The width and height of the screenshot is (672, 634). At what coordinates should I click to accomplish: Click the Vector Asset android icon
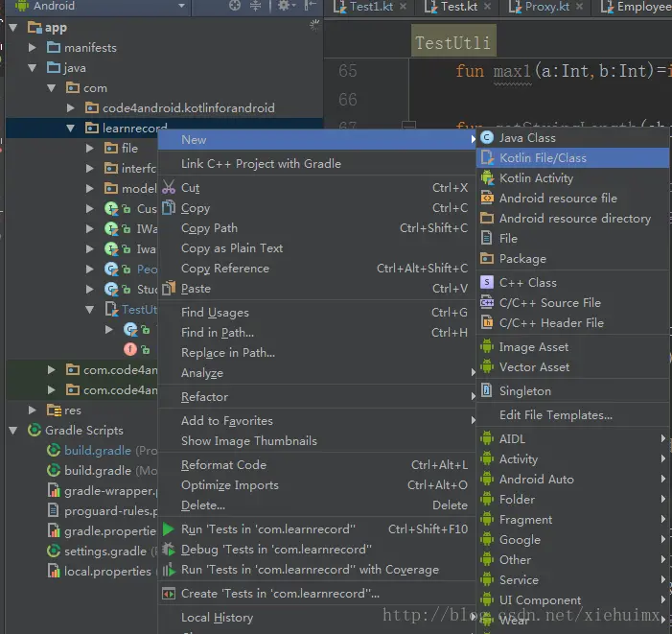tap(487, 367)
